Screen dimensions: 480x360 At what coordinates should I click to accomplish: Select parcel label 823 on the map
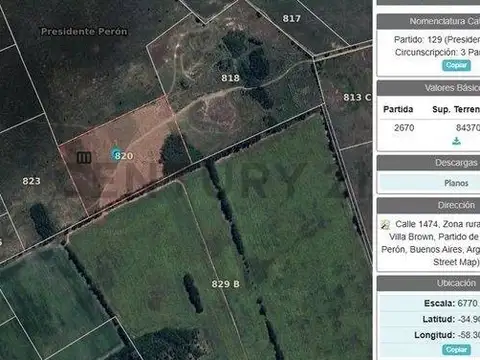(31, 181)
